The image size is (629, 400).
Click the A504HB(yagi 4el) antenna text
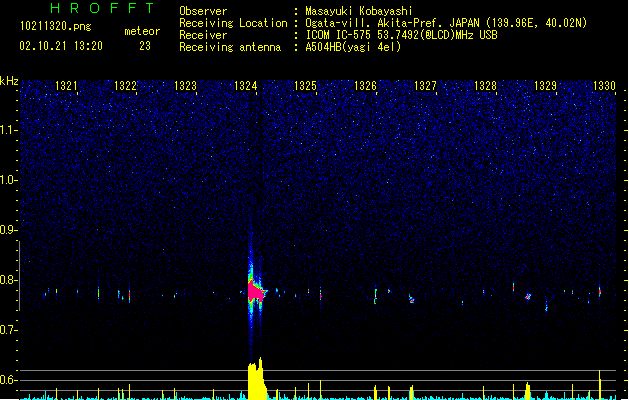point(353,47)
